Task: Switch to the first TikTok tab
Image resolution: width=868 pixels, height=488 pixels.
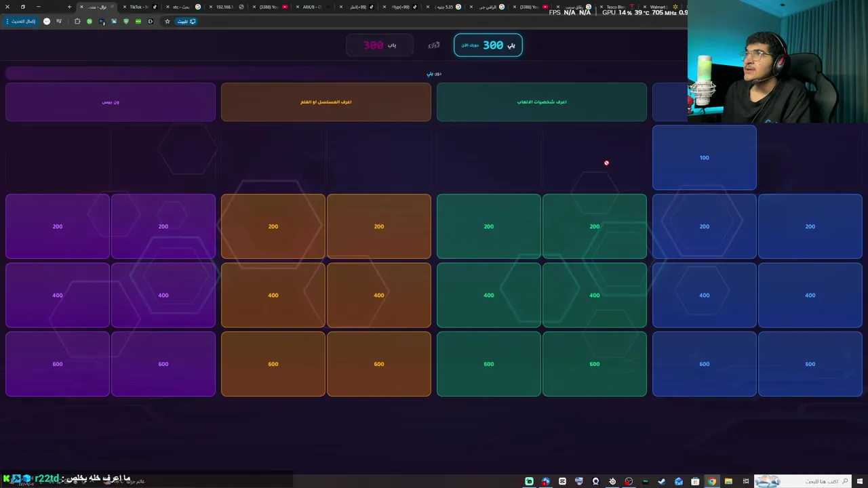Action: click(141, 7)
